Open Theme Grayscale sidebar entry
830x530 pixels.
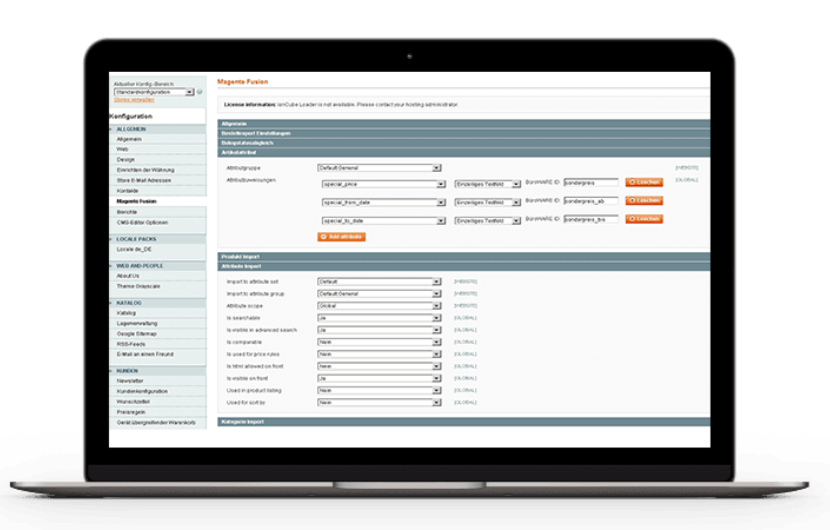(x=138, y=286)
